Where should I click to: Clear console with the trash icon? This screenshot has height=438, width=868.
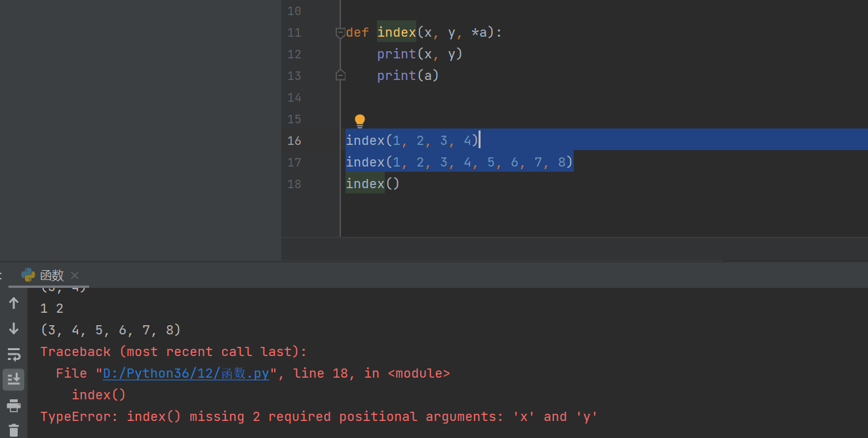pyautogui.click(x=14, y=430)
